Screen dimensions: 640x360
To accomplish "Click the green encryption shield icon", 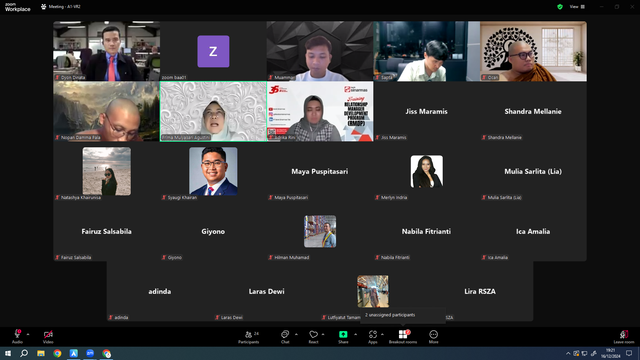I will [x=560, y=7].
